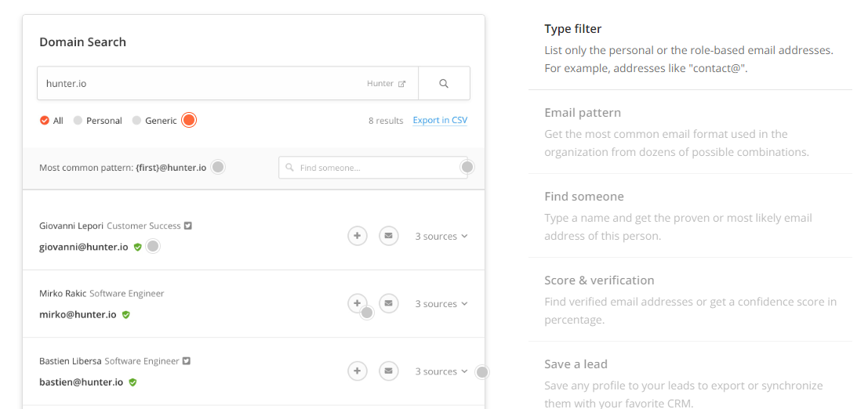
Task: Expand Giovanni's 3 sources list
Action: click(441, 237)
